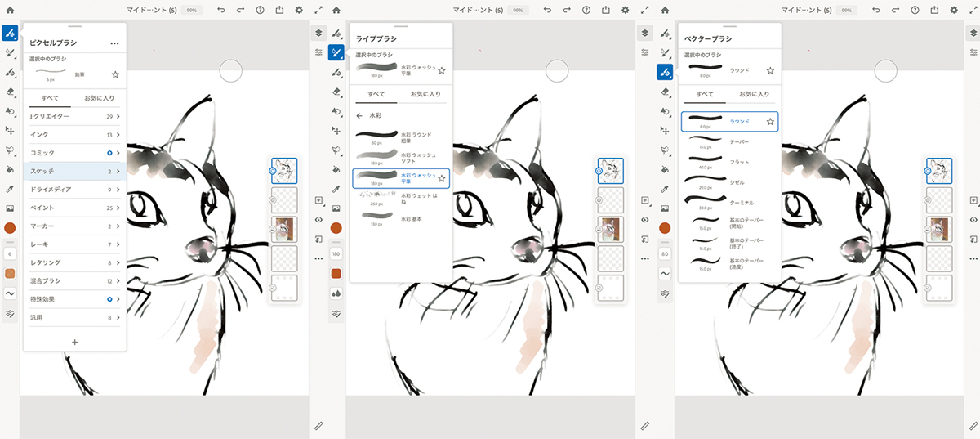Click the plus icon below the 汎用 category

(74, 342)
